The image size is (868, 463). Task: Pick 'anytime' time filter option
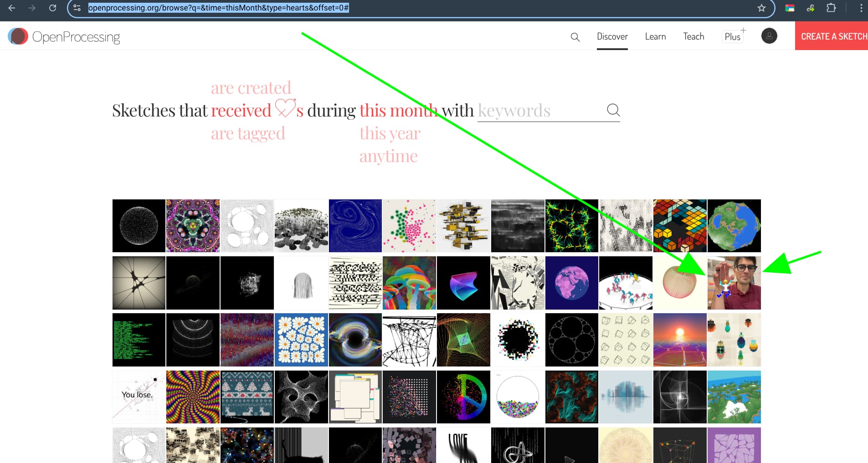[x=388, y=156]
